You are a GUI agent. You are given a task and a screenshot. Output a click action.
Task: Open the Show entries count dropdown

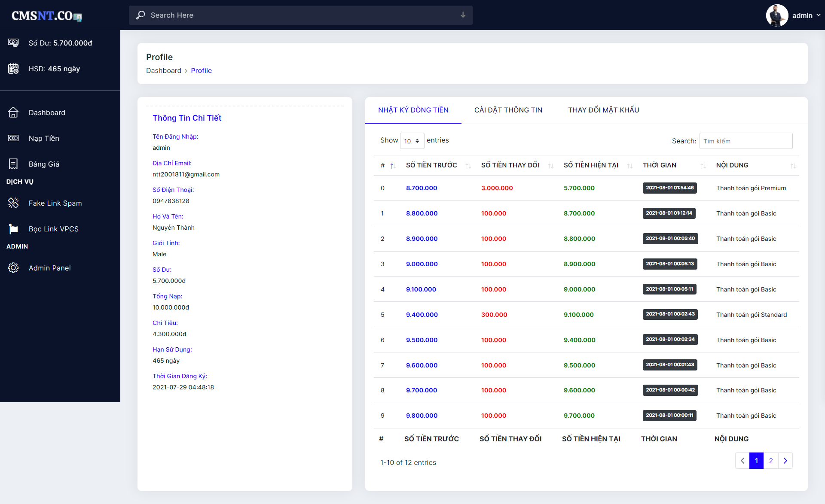(412, 141)
